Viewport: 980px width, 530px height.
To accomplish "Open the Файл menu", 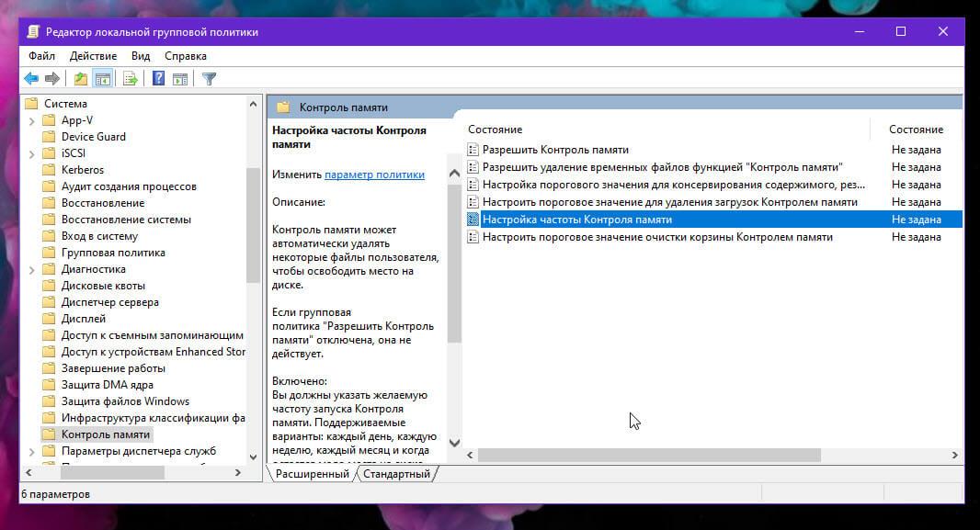I will [x=42, y=56].
